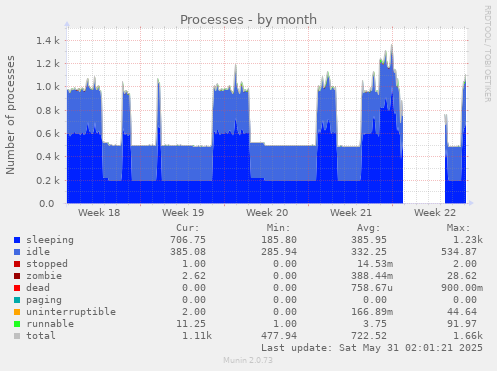Click zombie current value 2.62
Image resolution: width=497 pixels, height=371 pixels.
[194, 276]
